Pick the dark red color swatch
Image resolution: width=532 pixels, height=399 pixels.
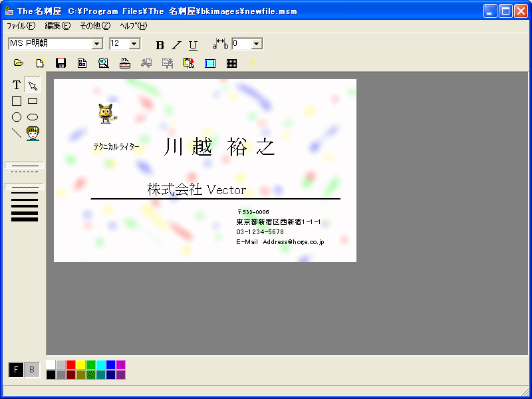point(70,374)
